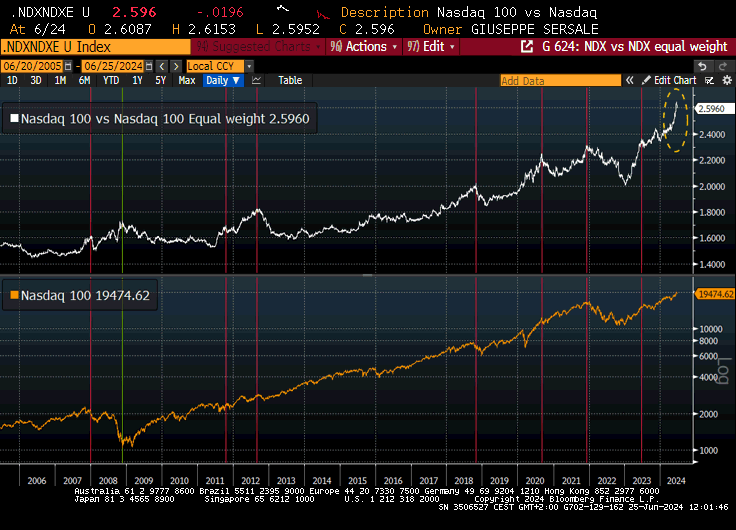Select the 1D range tab
736x530 pixels.
12,80
